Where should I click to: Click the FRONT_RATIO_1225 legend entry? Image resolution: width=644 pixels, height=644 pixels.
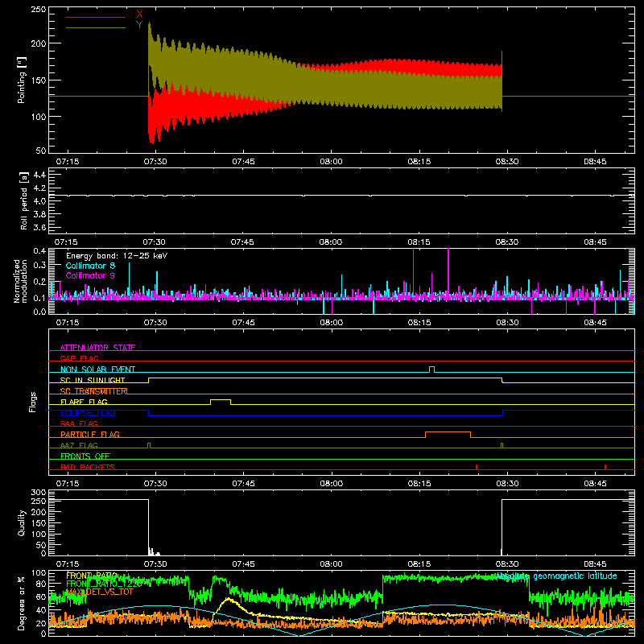(104, 584)
